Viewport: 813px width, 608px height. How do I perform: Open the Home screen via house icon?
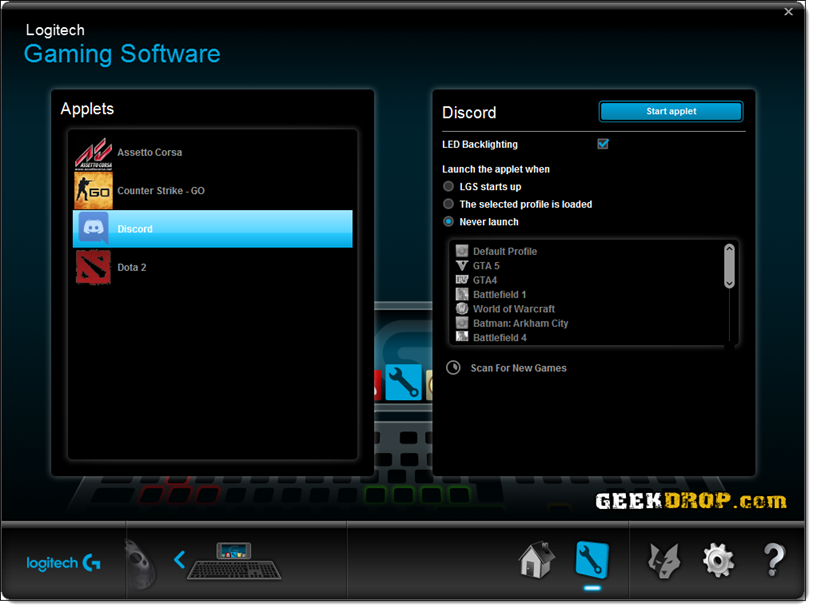pos(537,560)
